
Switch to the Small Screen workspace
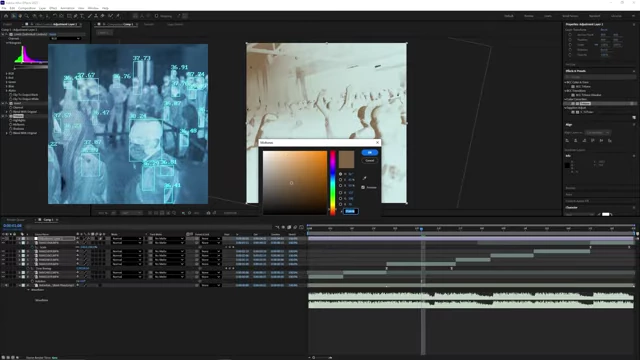point(570,16)
